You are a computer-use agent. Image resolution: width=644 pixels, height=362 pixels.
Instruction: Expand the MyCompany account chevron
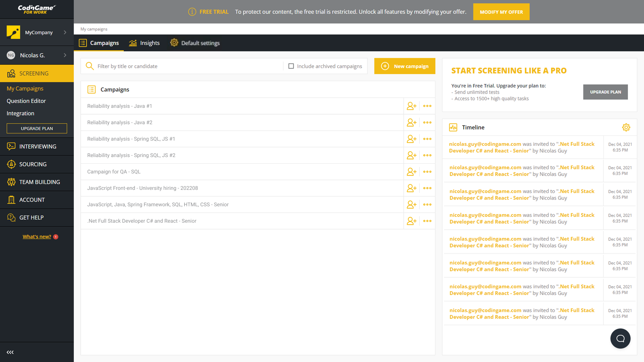(x=65, y=32)
